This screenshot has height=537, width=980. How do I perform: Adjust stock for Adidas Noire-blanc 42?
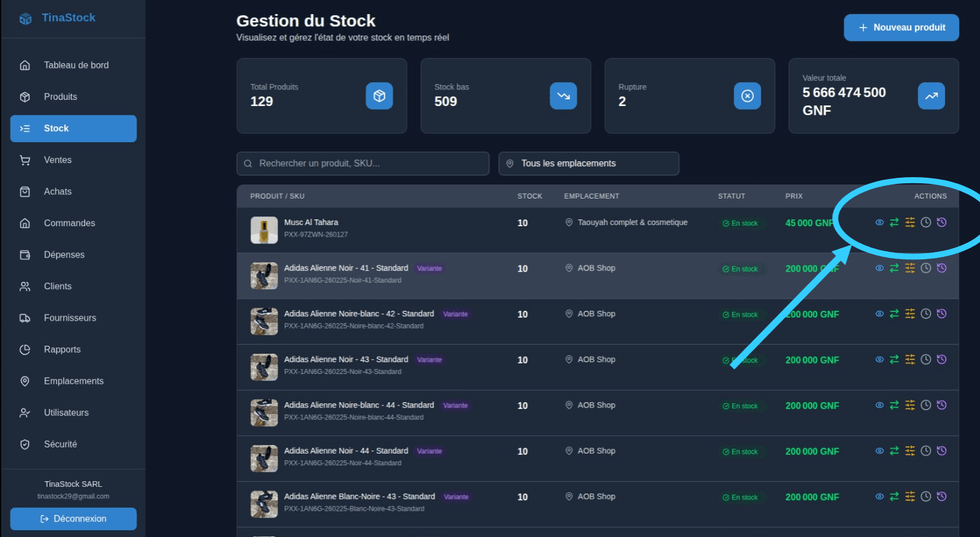tap(910, 314)
